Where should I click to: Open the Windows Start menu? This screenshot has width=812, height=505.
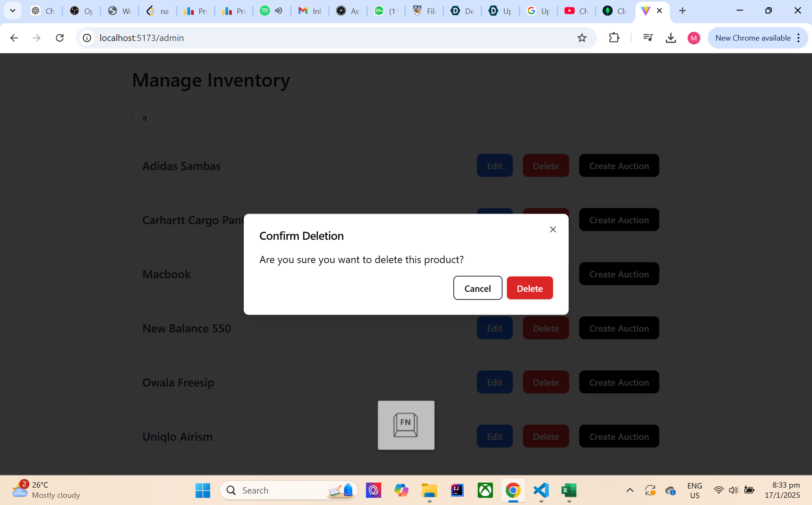click(203, 490)
